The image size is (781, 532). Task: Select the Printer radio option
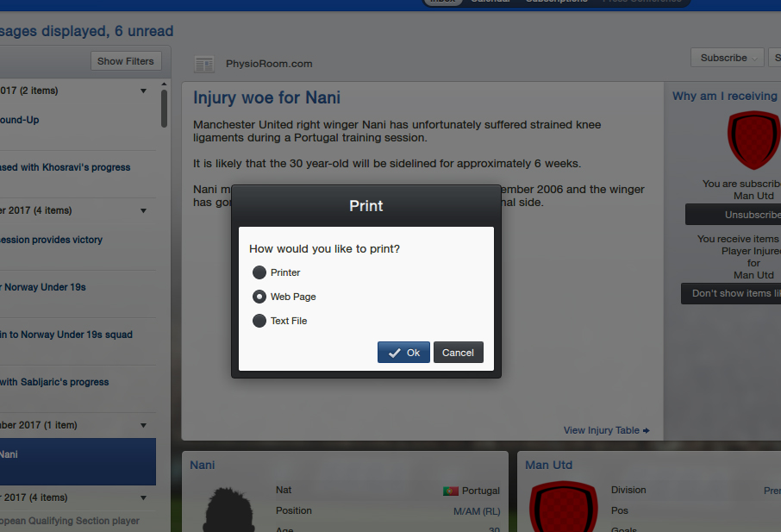point(259,272)
